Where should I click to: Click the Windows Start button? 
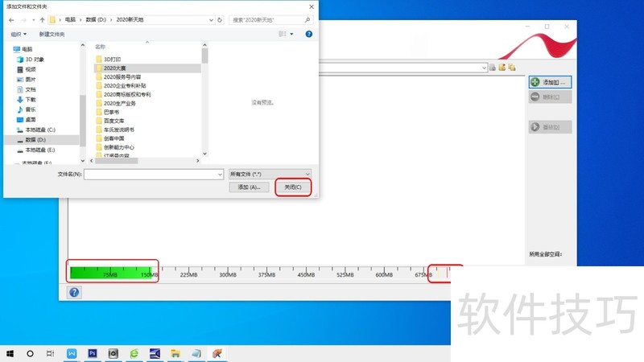10,353
